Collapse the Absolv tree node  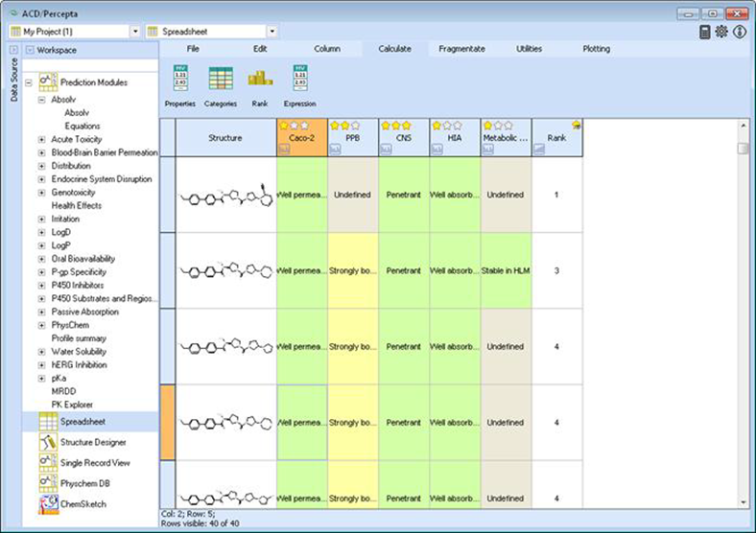tap(41, 100)
